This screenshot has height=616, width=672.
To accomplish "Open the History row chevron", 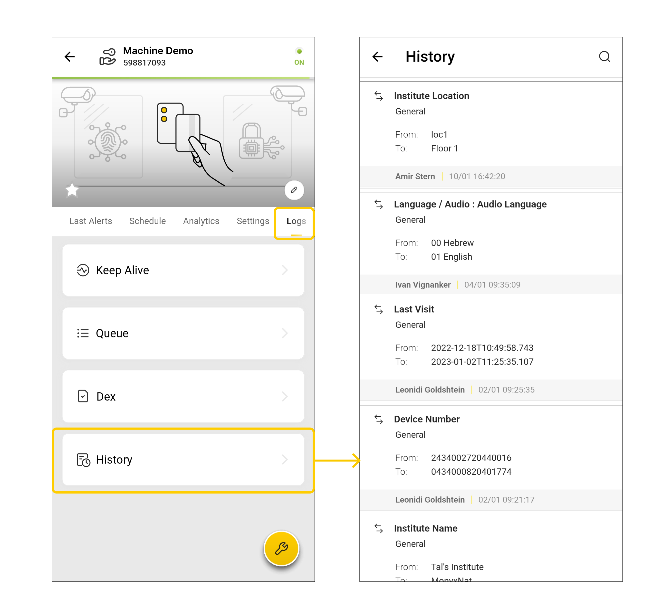I will pos(285,459).
